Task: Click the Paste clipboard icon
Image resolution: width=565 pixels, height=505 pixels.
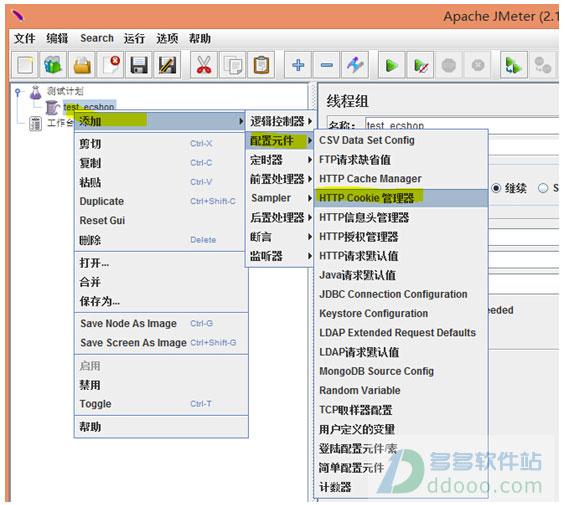Action: tap(261, 65)
